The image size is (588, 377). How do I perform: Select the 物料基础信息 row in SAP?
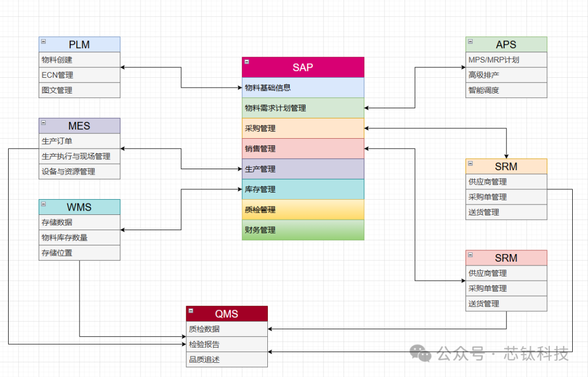point(303,88)
